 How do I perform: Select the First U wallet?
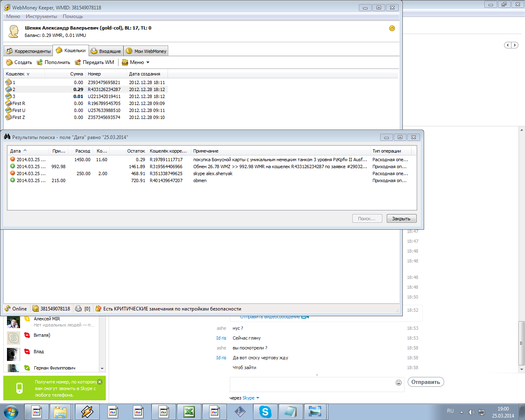click(x=86, y=110)
